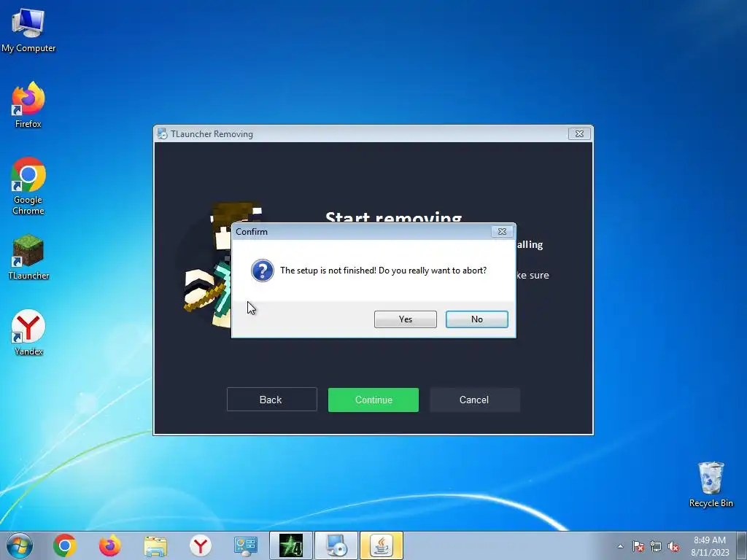Open Action Center flag icon
This screenshot has width=747, height=560.
(x=638, y=546)
